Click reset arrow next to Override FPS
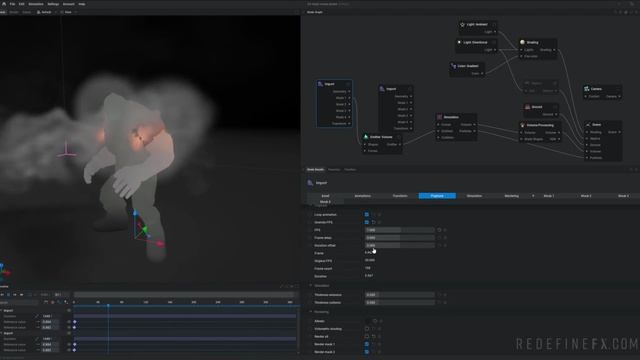 (x=373, y=222)
